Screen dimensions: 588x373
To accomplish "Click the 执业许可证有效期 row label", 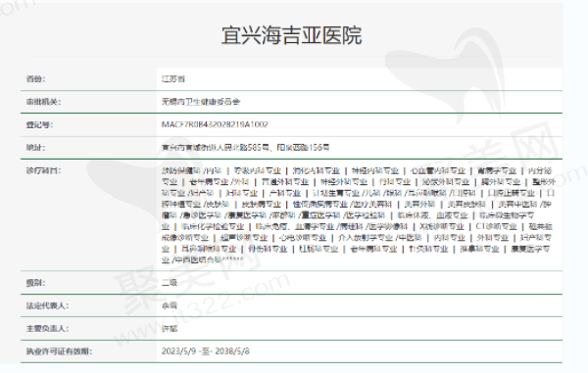I will point(59,351).
